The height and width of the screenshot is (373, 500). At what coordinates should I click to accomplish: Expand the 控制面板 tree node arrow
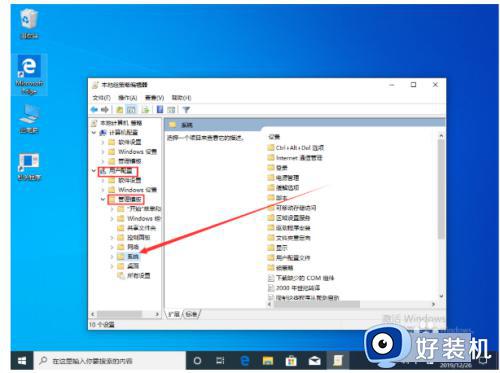point(112,238)
